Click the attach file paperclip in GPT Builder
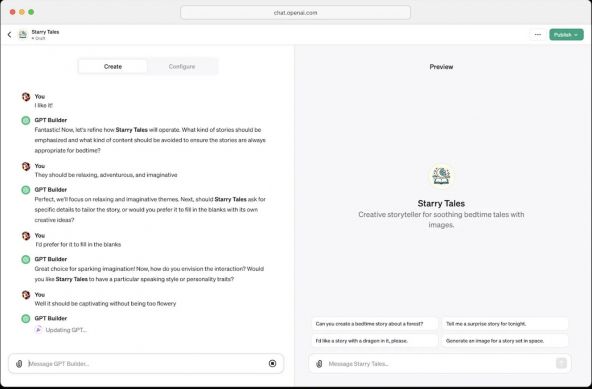Image resolution: width=592 pixels, height=389 pixels. [19, 364]
